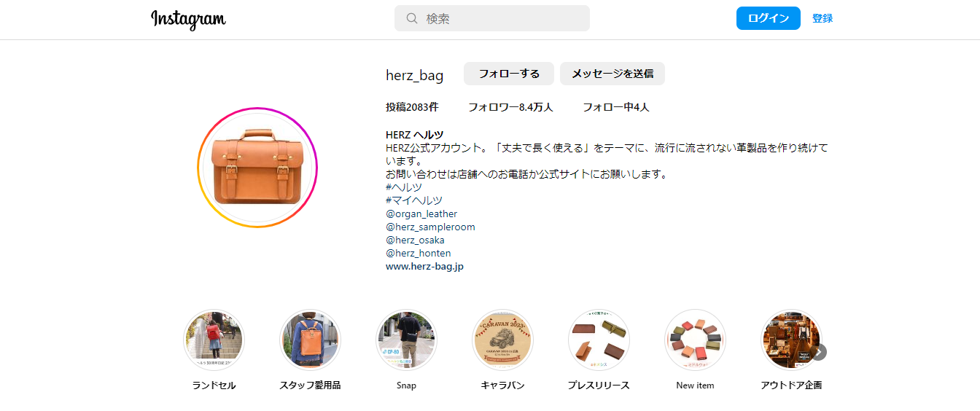This screenshot has height=411, width=980.
Task: Open the アウトドア企画 highlight
Action: 791,340
